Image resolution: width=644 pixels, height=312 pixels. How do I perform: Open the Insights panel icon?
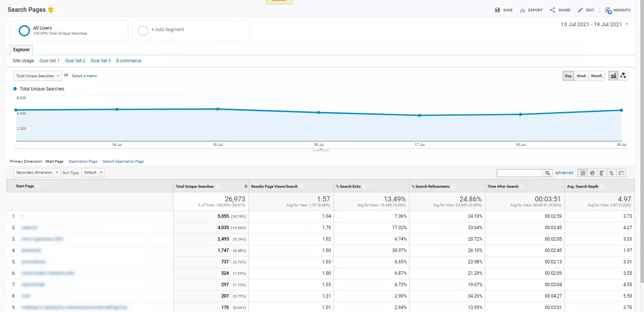point(608,10)
